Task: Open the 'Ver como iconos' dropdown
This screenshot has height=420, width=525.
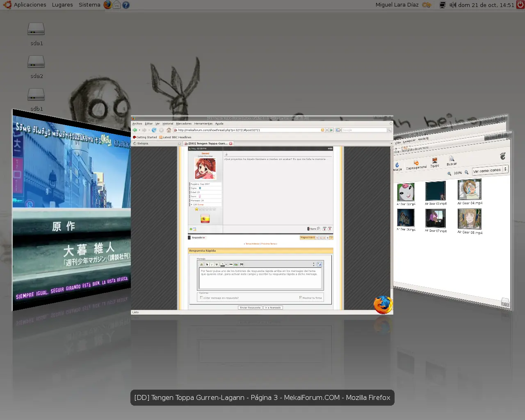Action: click(x=490, y=170)
